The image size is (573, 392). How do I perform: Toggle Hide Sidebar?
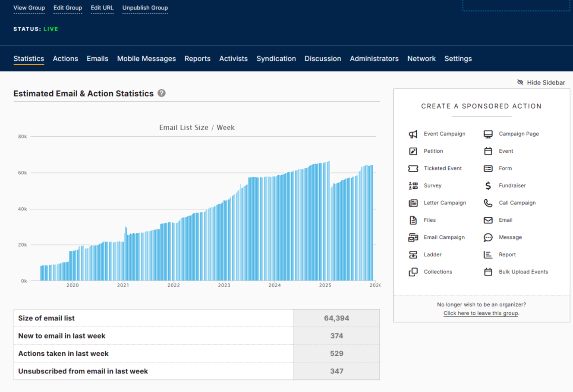click(x=541, y=82)
